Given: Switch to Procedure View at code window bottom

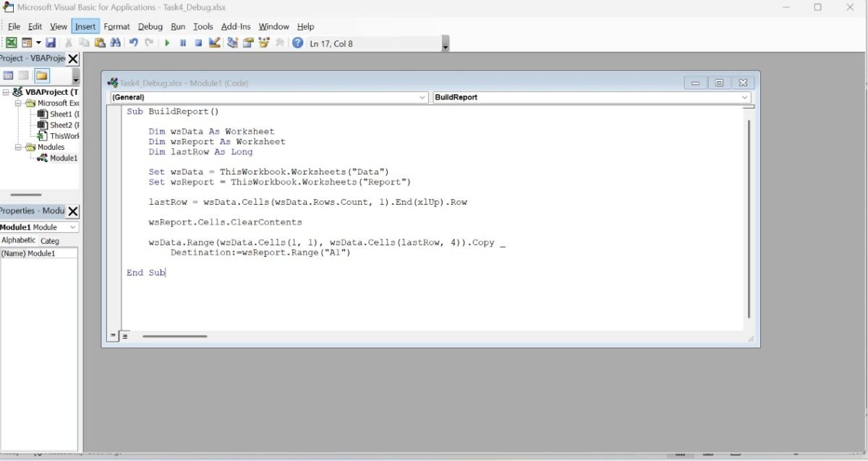Looking at the screenshot, I should [114, 336].
